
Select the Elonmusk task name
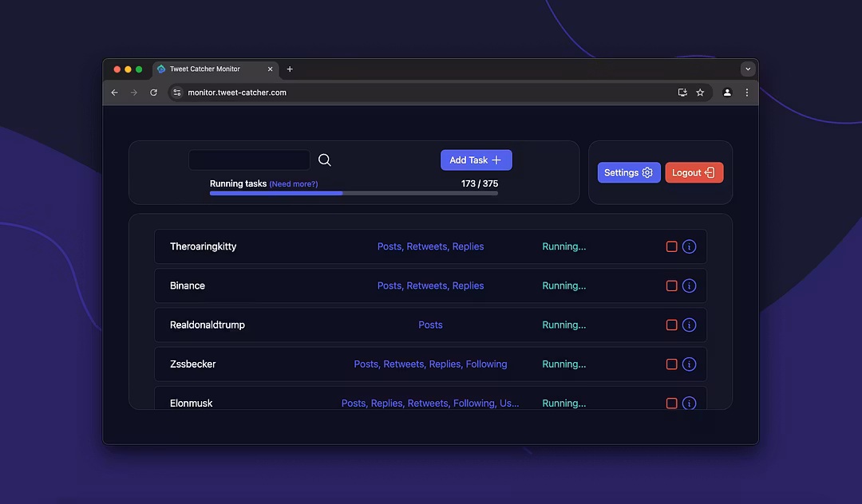point(192,403)
